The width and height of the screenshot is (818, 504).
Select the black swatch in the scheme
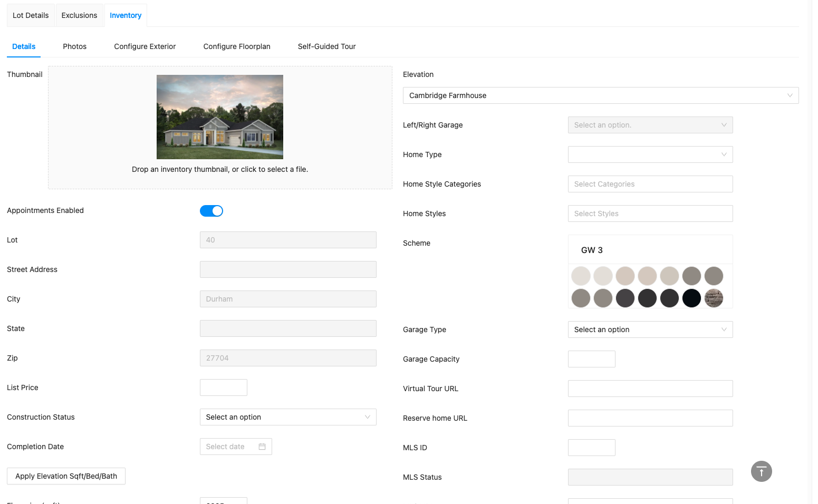pos(691,298)
